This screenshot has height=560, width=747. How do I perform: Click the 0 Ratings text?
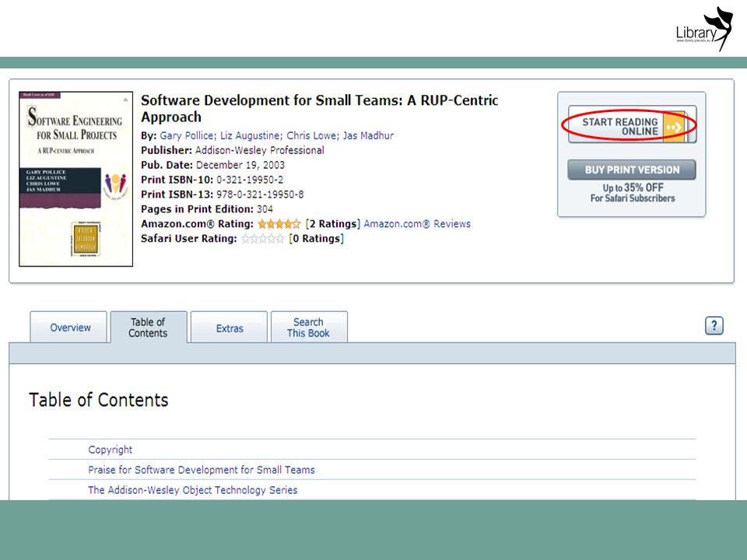(x=316, y=239)
